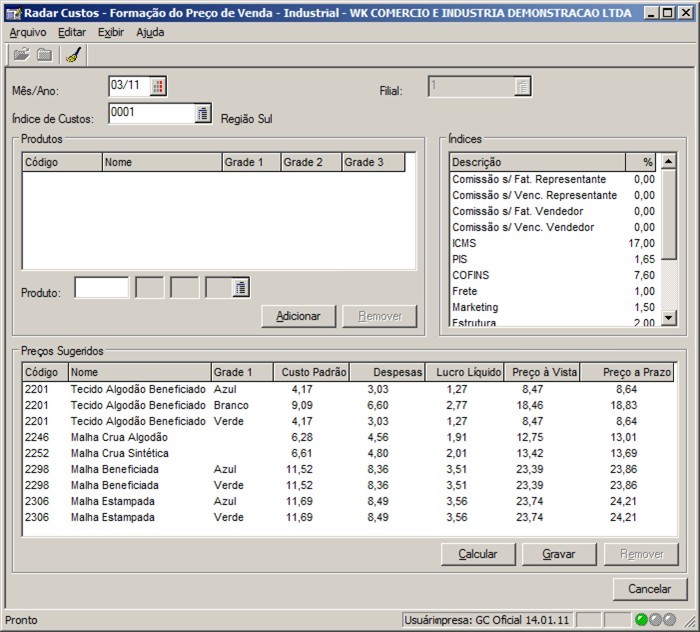Viewport: 700px width, 632px height.
Task: Save prices with the Gravar button
Action: [559, 554]
